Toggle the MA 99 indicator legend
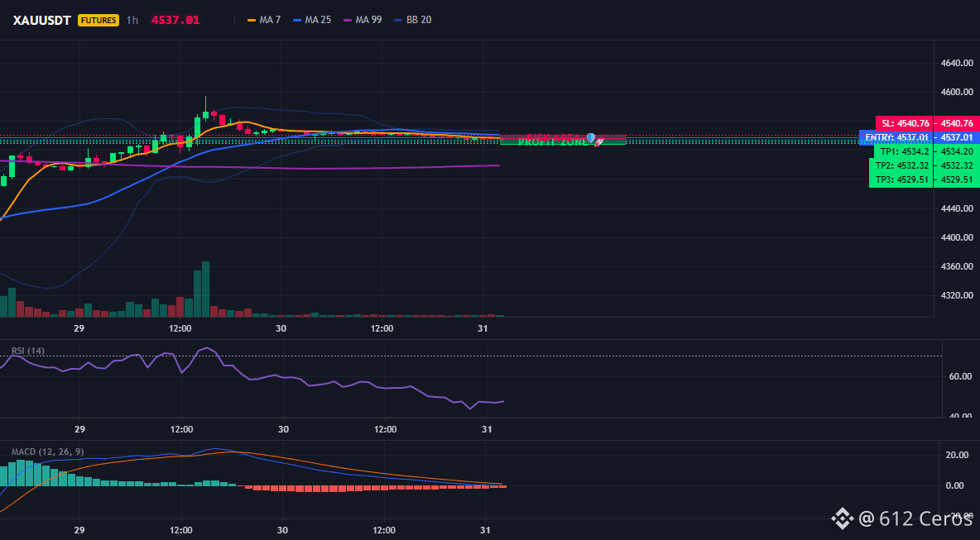 pos(361,20)
